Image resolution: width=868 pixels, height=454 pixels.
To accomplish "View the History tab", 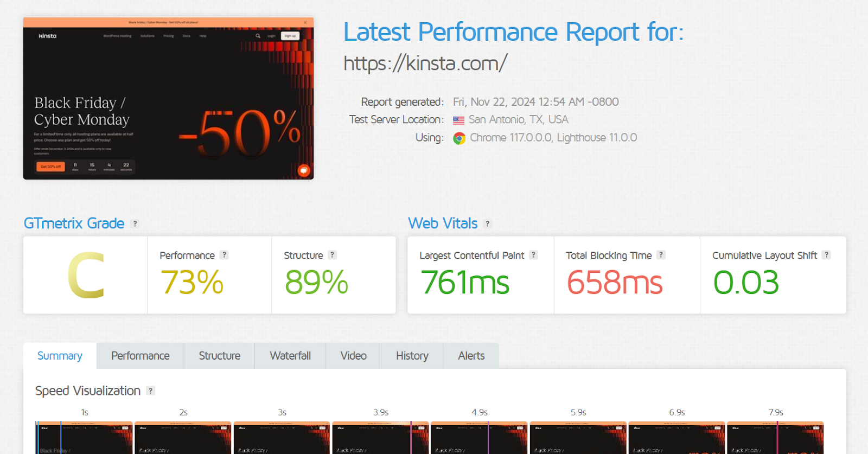I will [412, 356].
